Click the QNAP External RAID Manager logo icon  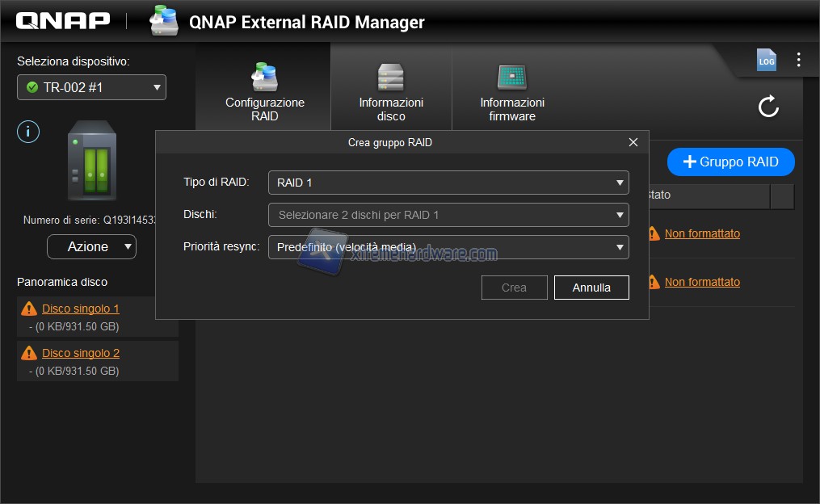click(164, 21)
